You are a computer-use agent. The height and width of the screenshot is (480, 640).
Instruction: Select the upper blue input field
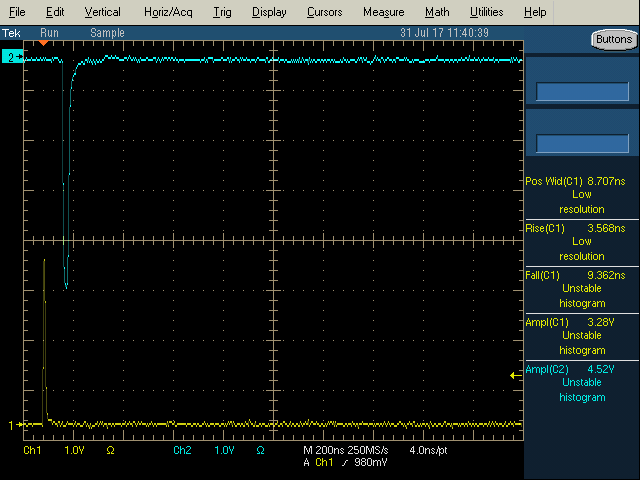pos(582,91)
